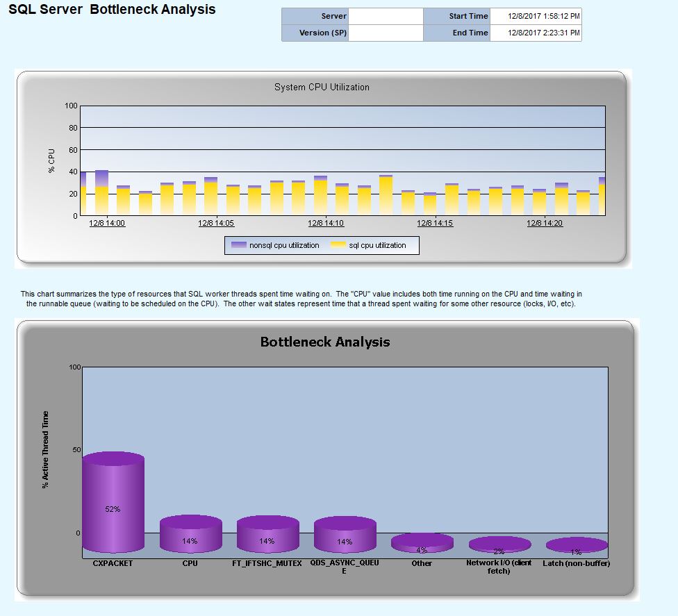This screenshot has height=616, width=678.
Task: Select the 'sql cpu utilization' legend label
Action: [377, 245]
